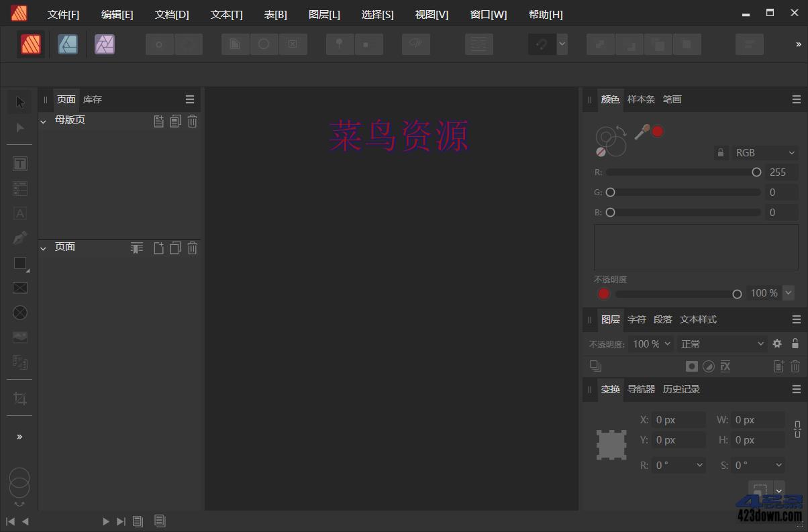Viewport: 808px width, 532px height.
Task: Toggle the layer opacity lock
Action: pos(795,343)
